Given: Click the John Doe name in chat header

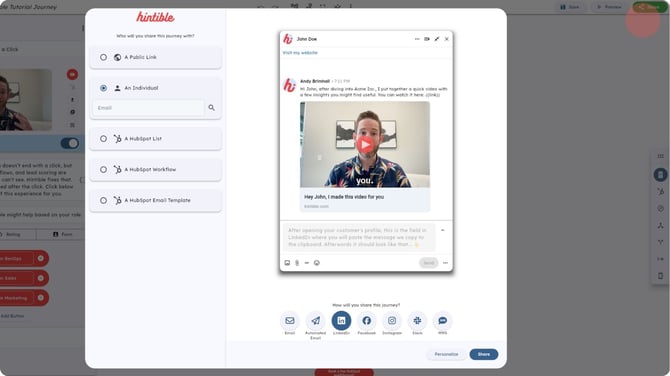Looking at the screenshot, I should click(x=307, y=39).
